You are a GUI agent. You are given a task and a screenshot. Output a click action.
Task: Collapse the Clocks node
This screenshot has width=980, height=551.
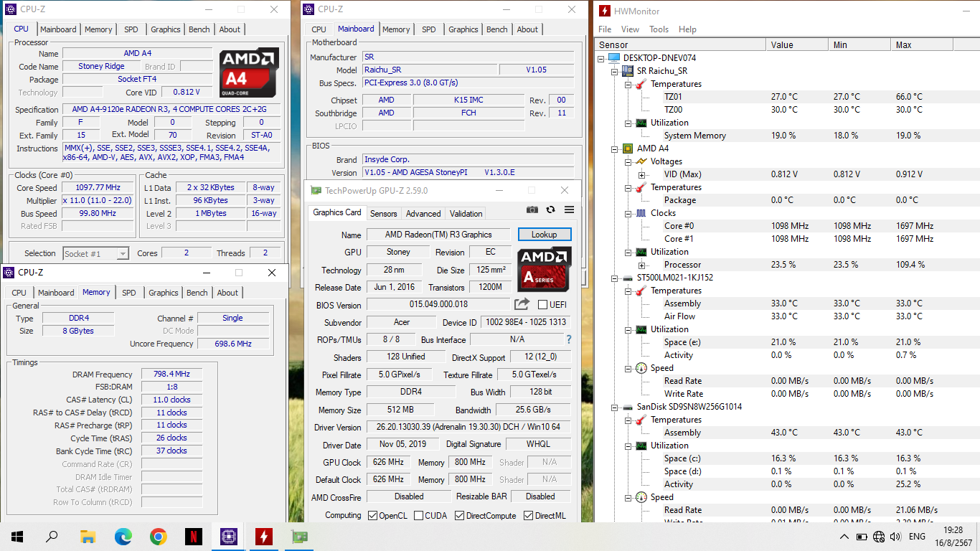click(628, 212)
